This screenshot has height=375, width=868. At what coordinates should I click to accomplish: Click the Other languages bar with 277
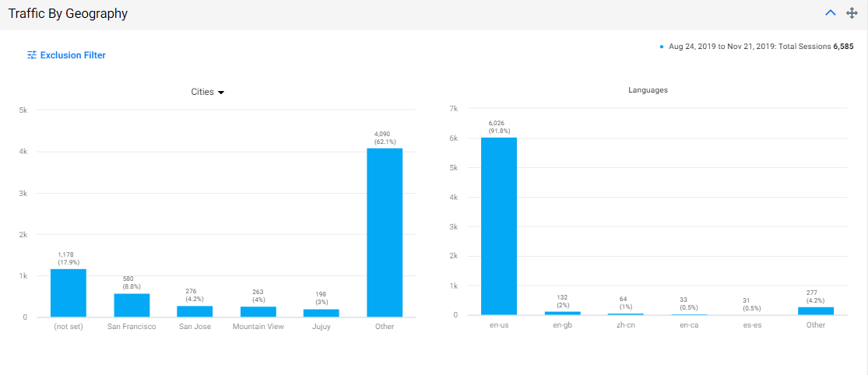tap(816, 311)
